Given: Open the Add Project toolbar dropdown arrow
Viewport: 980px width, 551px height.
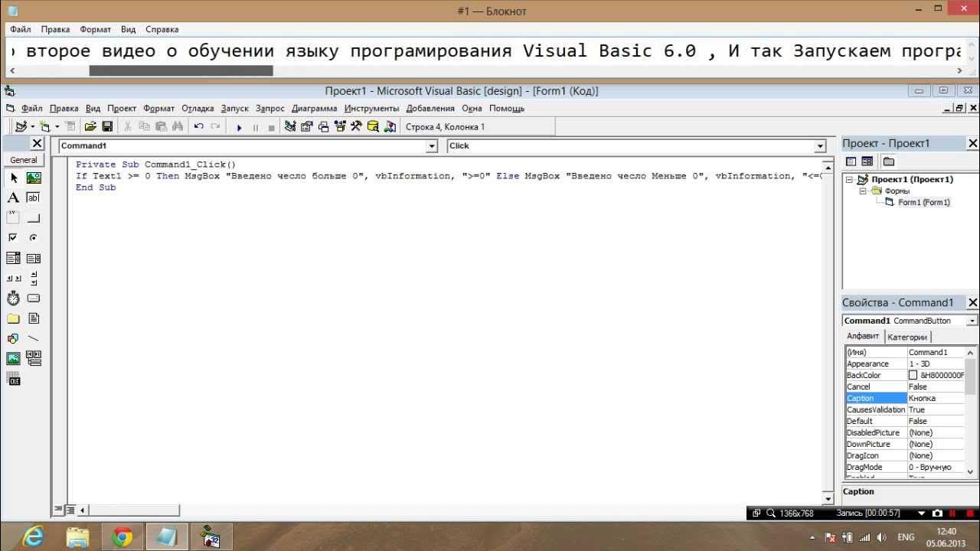Looking at the screenshot, I should point(32,127).
